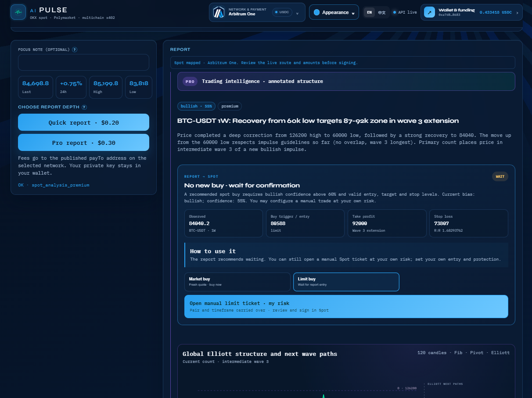The height and width of the screenshot is (398, 532).
Task: Click the wallet funding arrow icon
Action: coord(429,12)
